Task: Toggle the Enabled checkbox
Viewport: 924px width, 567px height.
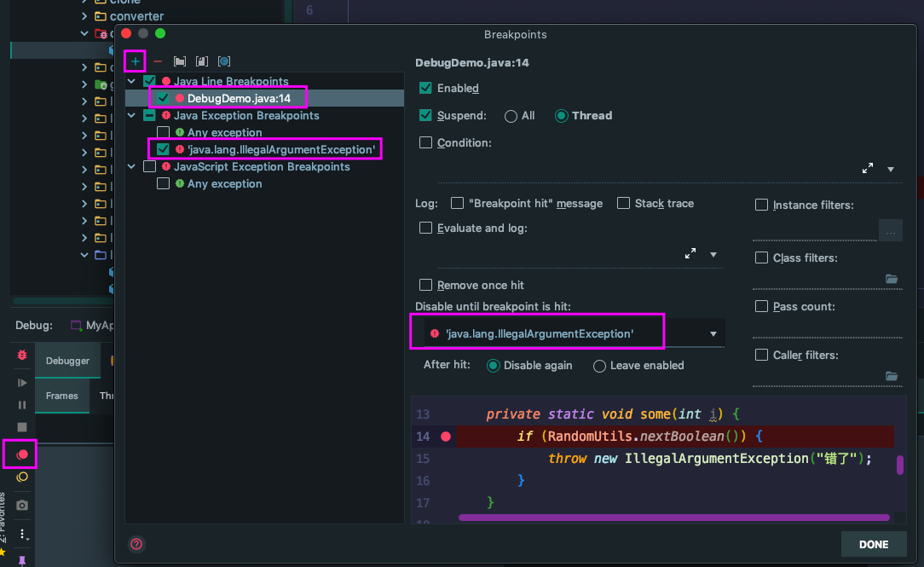Action: tap(426, 88)
